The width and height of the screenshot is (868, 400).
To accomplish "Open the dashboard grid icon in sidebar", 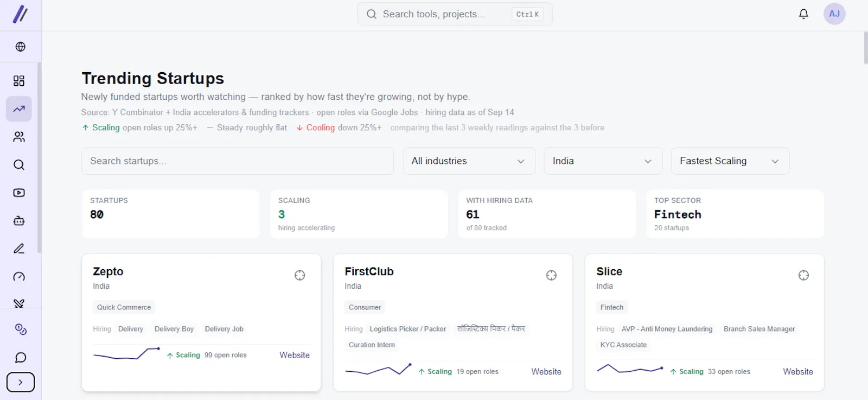I will coord(19,81).
